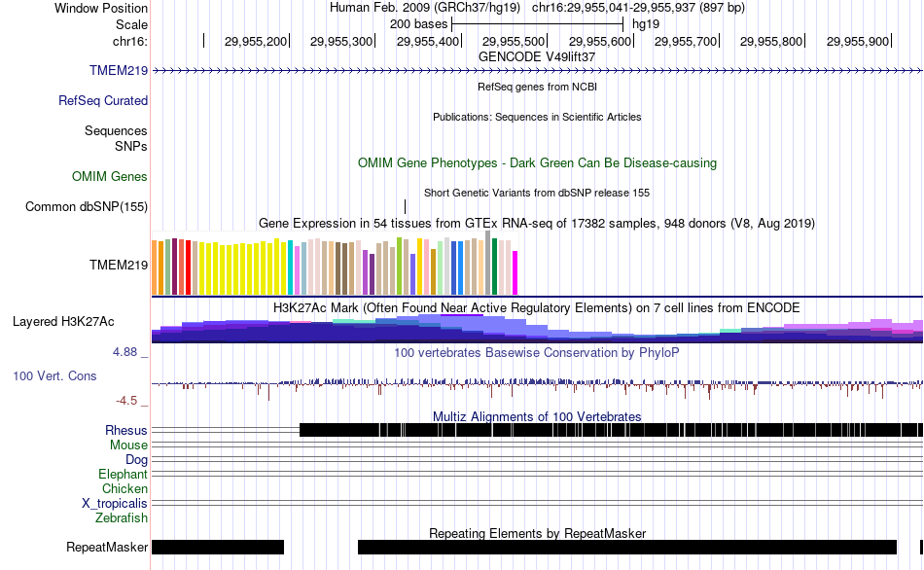Click the Repeating Elements by RepeatMasker title
924x570 pixels.
538,533
